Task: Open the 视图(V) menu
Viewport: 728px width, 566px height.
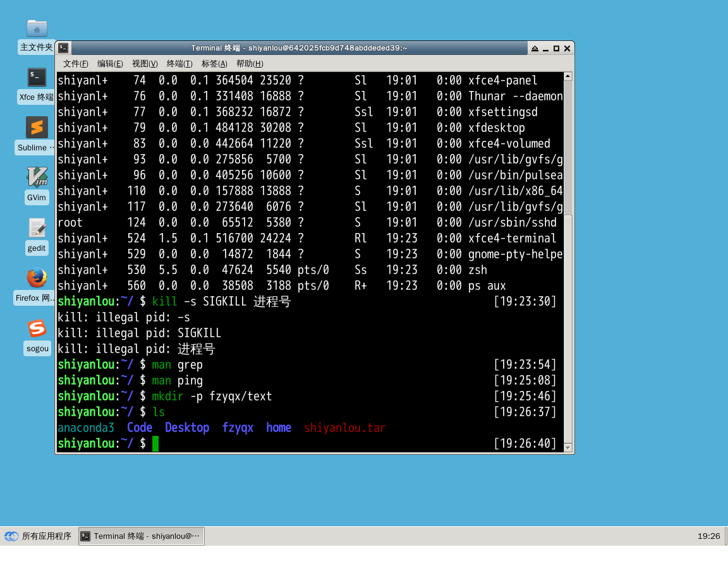Action: pyautogui.click(x=145, y=64)
